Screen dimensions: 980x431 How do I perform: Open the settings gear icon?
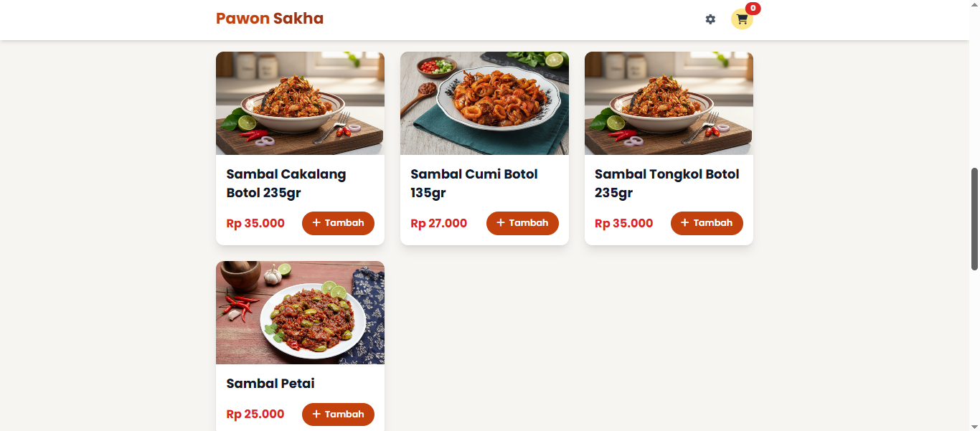(710, 19)
